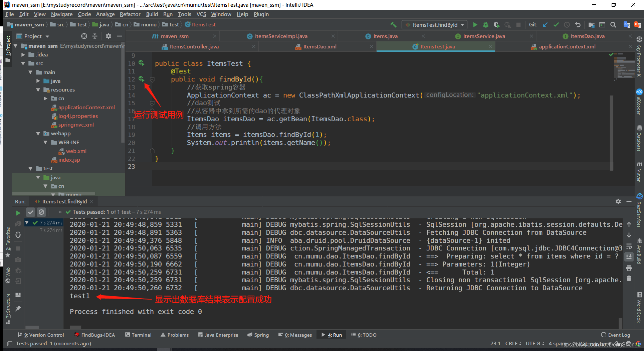The height and width of the screenshot is (351, 644).
Task: Collapse the webapp folder
Action: (x=38, y=133)
